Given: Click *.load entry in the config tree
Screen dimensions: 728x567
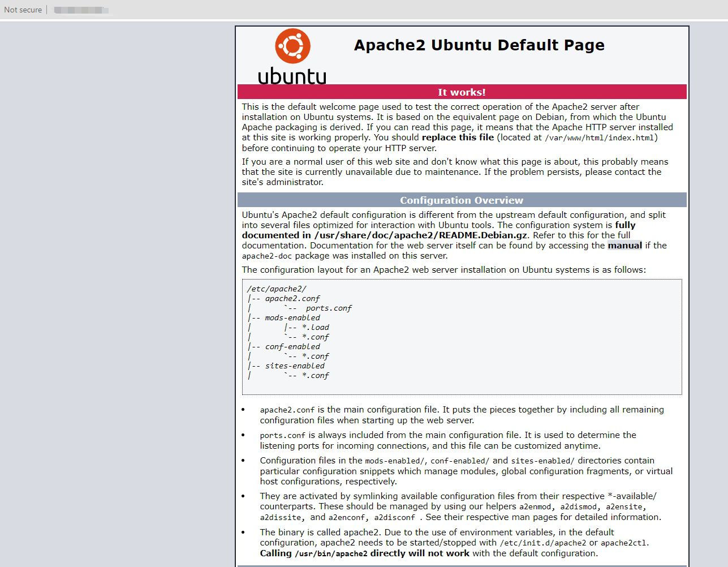Looking at the screenshot, I should point(315,328).
